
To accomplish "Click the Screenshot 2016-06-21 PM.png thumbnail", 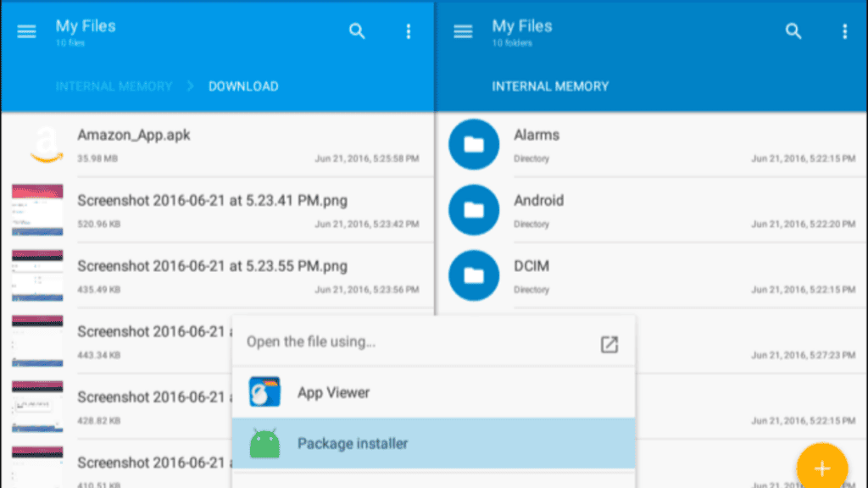I will [37, 209].
